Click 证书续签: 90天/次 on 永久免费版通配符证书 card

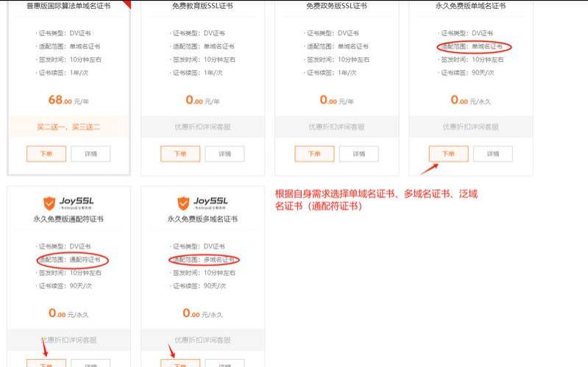pyautogui.click(x=65, y=286)
